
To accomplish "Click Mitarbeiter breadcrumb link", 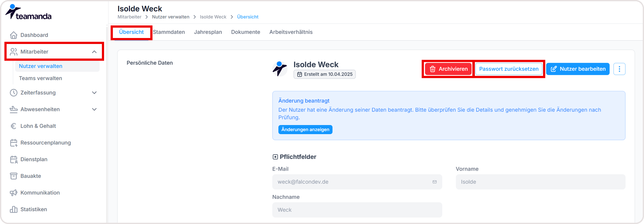I will [x=130, y=17].
